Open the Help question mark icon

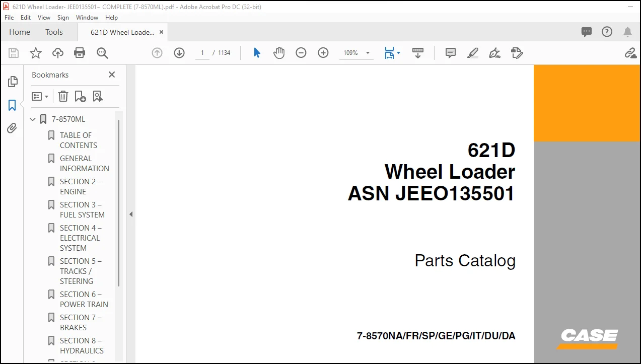click(x=607, y=32)
